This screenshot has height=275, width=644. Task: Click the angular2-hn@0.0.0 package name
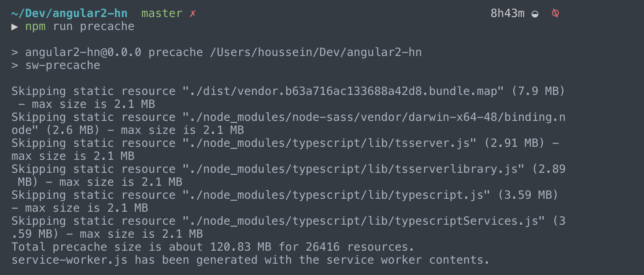(83, 52)
